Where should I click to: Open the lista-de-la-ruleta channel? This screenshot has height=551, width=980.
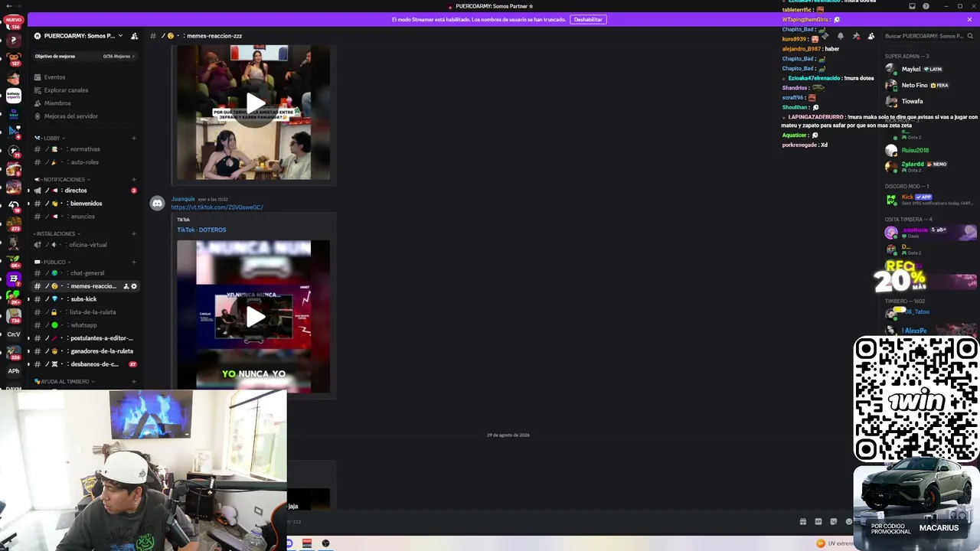tap(84, 312)
